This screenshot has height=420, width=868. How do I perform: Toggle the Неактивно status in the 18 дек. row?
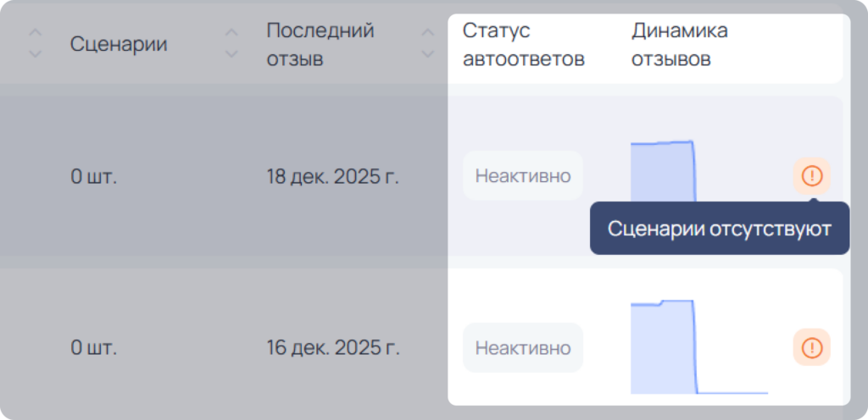(x=522, y=176)
